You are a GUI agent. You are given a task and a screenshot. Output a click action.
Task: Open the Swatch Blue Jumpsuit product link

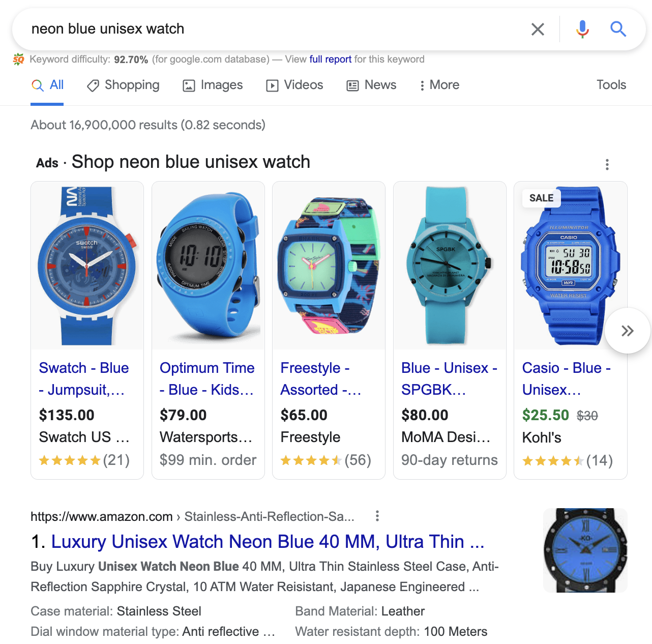(x=84, y=378)
